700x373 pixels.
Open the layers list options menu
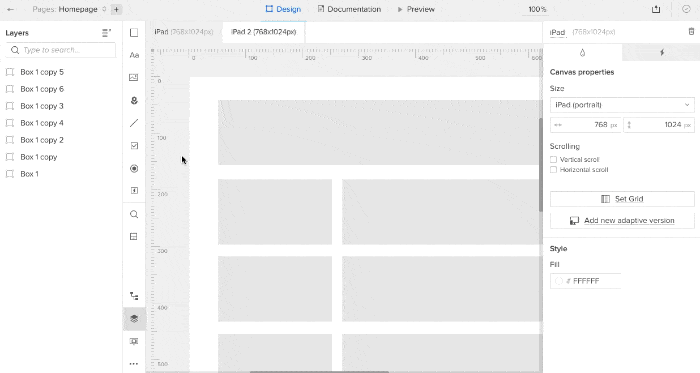(x=106, y=33)
